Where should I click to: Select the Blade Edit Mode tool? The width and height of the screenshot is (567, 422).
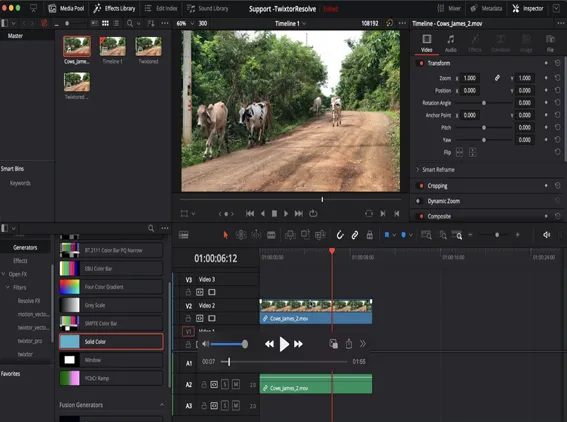271,235
